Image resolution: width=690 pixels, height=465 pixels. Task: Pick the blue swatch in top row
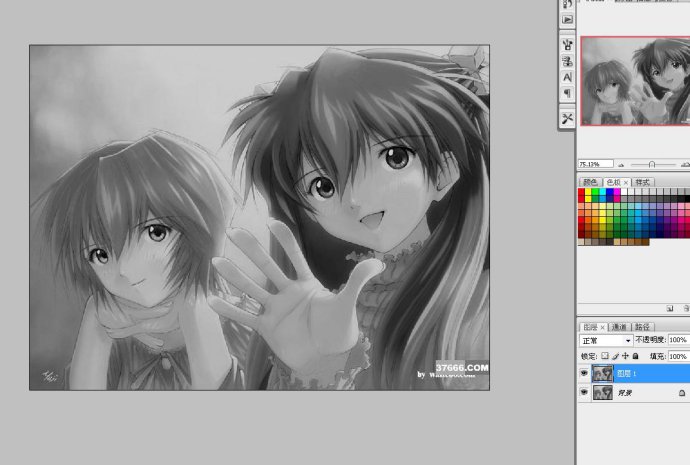(x=610, y=192)
